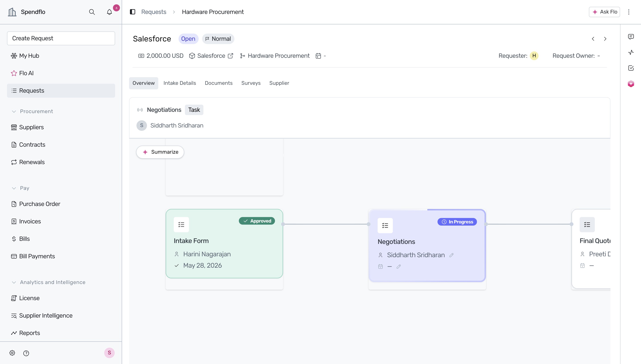Select the Negotiations workflow card
Image resolution: width=641 pixels, height=364 pixels.
pos(427,245)
